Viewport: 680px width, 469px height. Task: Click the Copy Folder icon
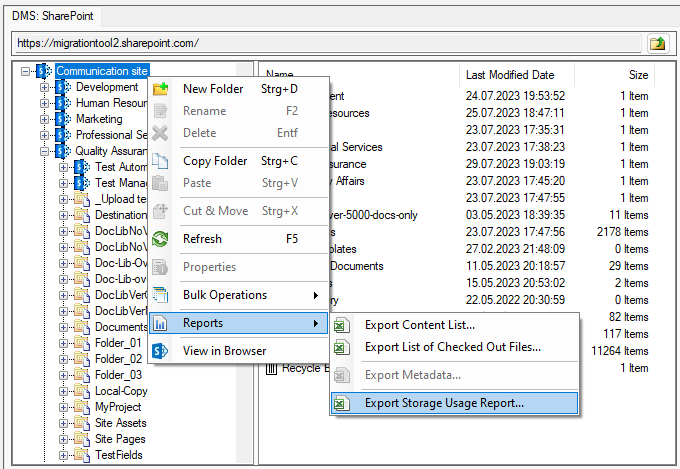(160, 161)
